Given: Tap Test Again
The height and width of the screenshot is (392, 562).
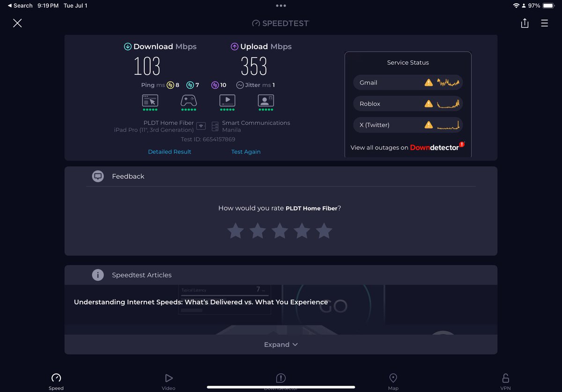Looking at the screenshot, I should tap(246, 152).
